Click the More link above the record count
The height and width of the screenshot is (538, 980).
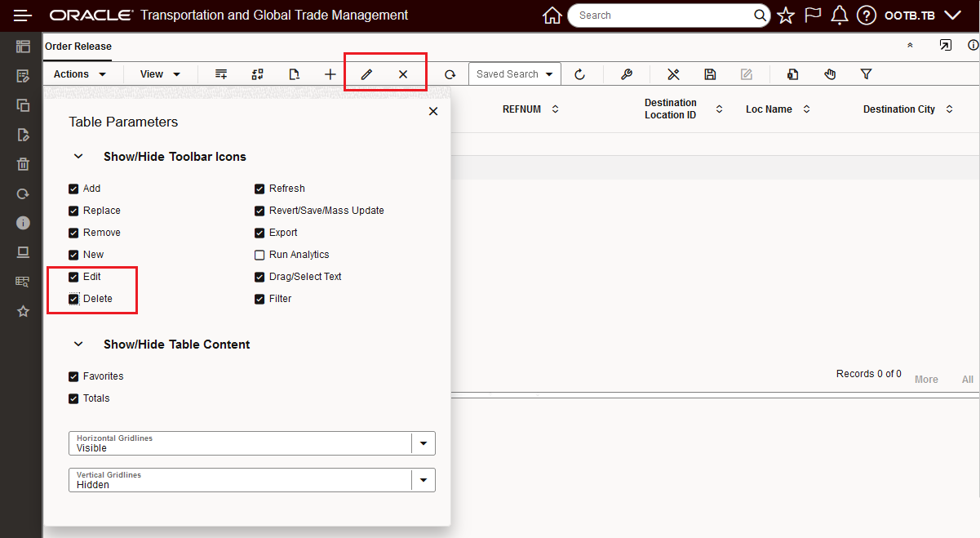pyautogui.click(x=926, y=379)
